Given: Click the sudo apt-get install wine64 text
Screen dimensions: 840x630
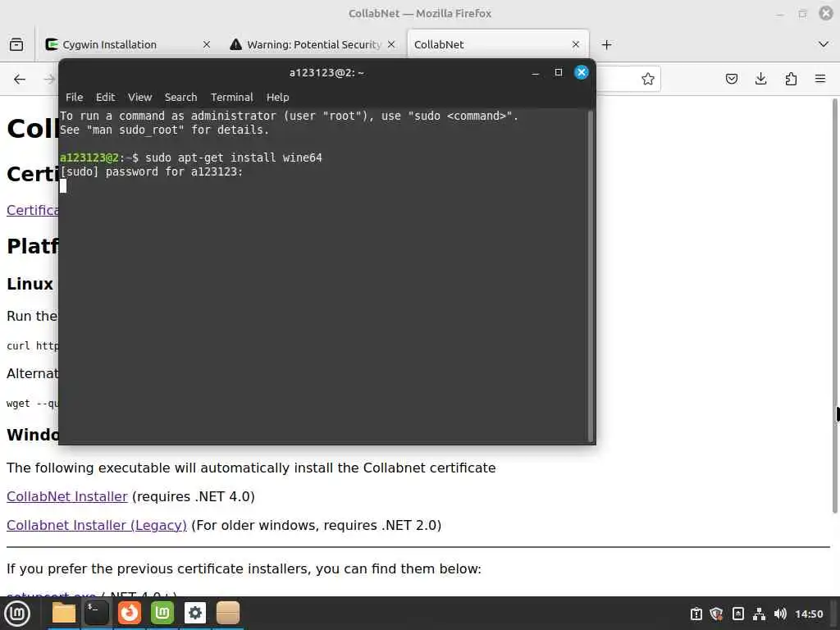Looking at the screenshot, I should pyautogui.click(x=234, y=157).
